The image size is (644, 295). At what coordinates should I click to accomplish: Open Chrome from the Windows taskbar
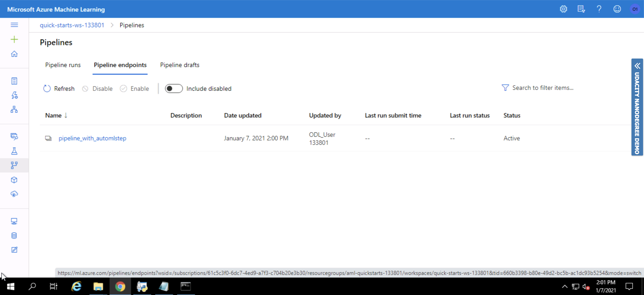(x=120, y=286)
